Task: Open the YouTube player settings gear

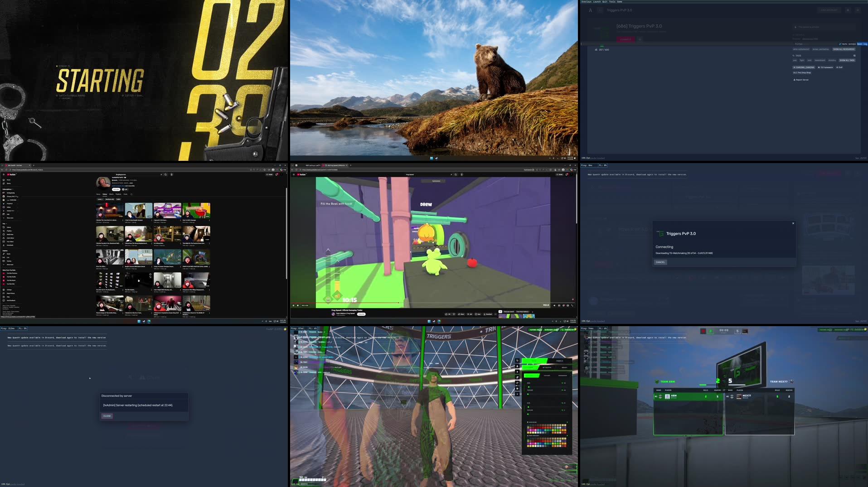Action: pyautogui.click(x=558, y=305)
